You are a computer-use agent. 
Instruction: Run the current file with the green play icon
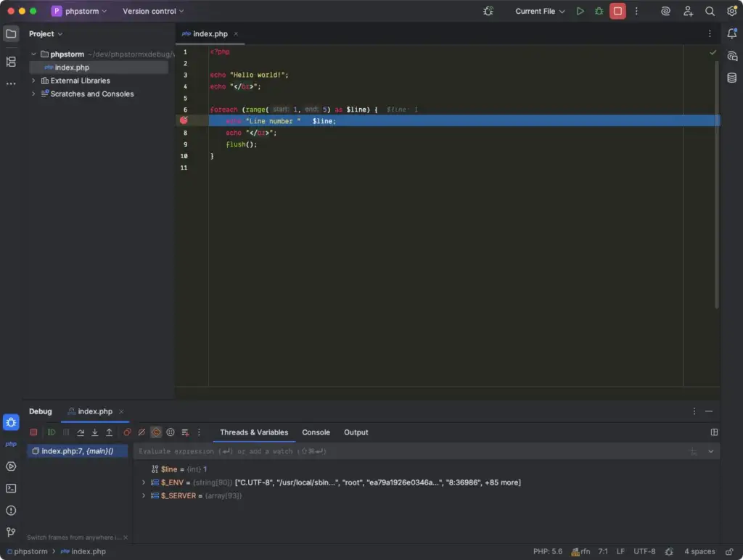[x=580, y=11]
